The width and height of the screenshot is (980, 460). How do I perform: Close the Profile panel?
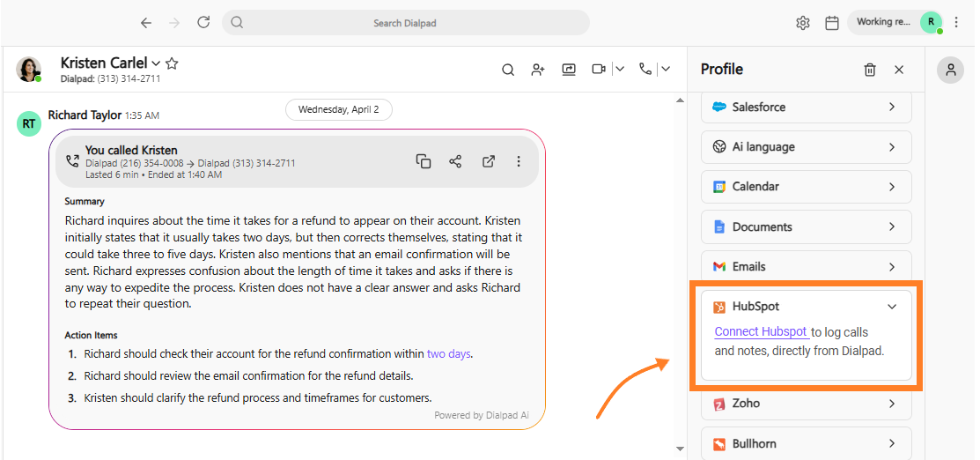tap(899, 70)
